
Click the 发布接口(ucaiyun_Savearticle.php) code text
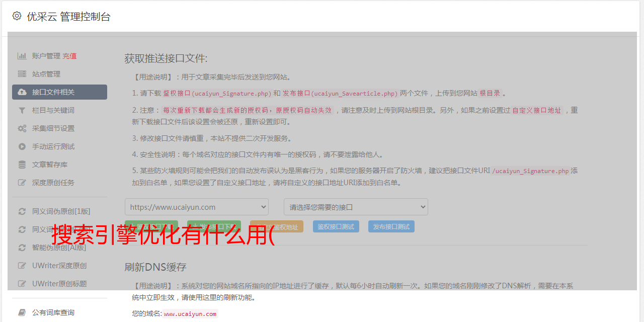(x=340, y=93)
